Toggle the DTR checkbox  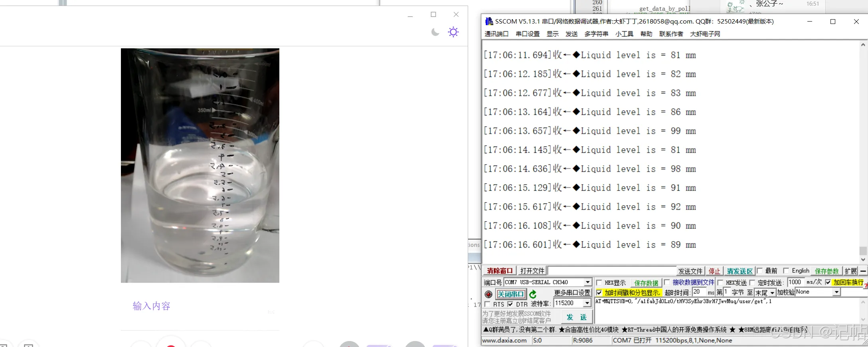(510, 304)
